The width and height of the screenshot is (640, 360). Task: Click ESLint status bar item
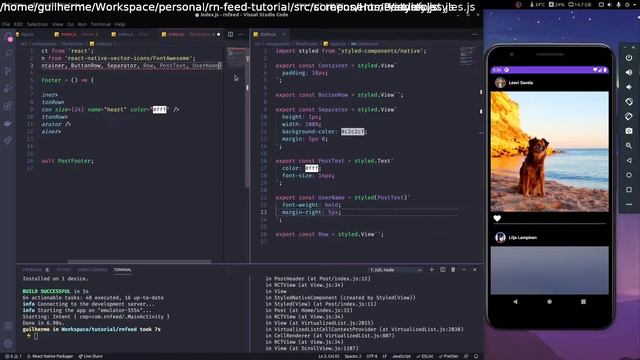pos(425,356)
